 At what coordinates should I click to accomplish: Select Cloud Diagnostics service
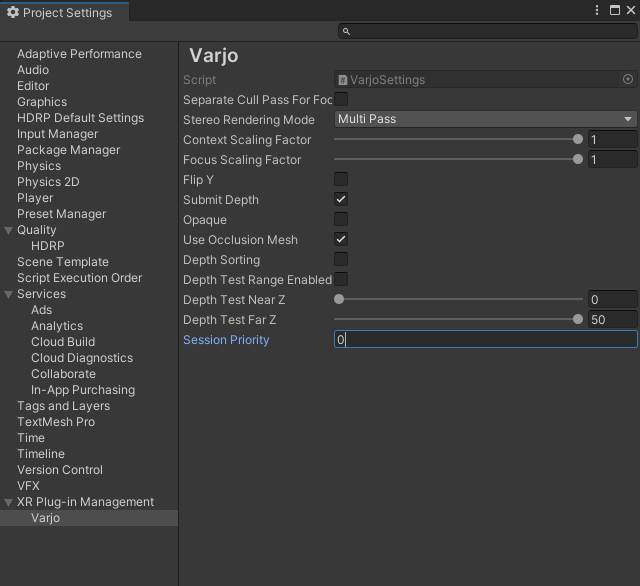82,358
